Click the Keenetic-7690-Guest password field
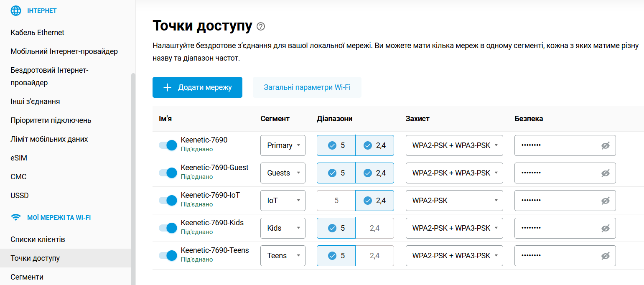This screenshot has width=644, height=285. pos(565,173)
